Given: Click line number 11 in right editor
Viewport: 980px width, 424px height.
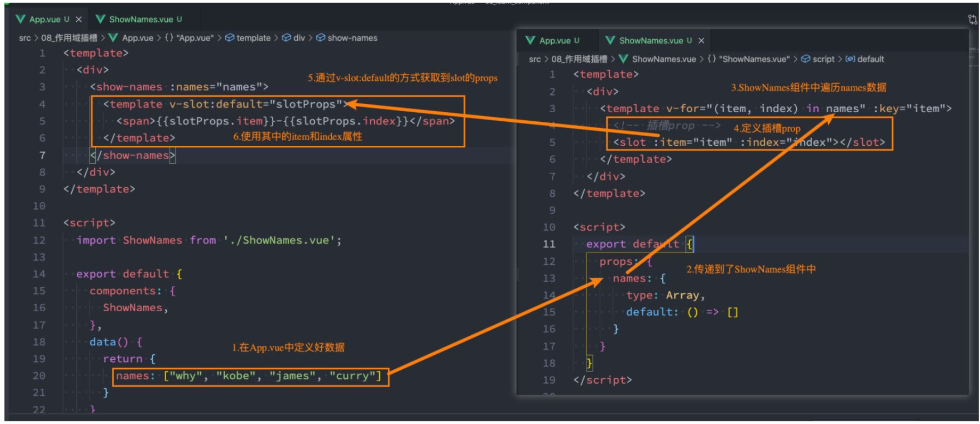Looking at the screenshot, I should tap(549, 244).
